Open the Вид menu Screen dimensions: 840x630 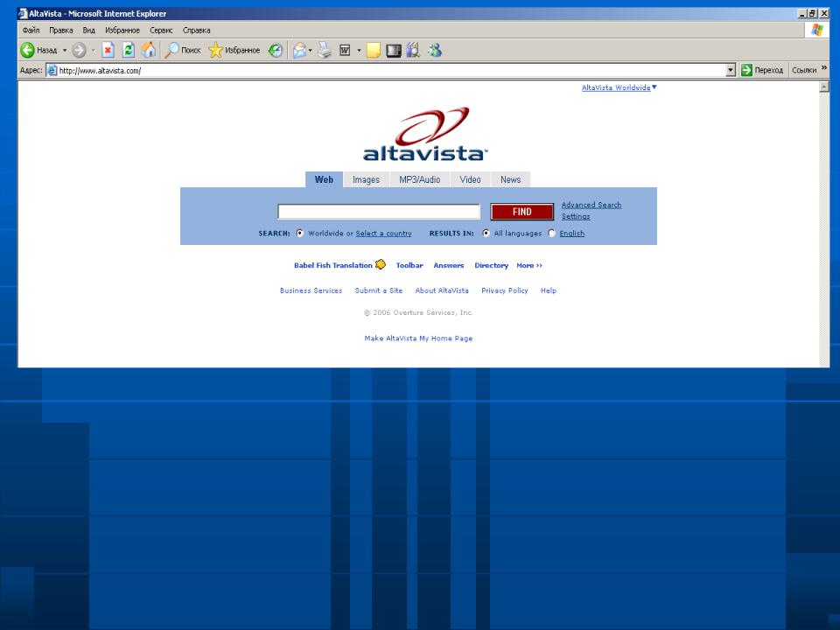[x=89, y=31]
